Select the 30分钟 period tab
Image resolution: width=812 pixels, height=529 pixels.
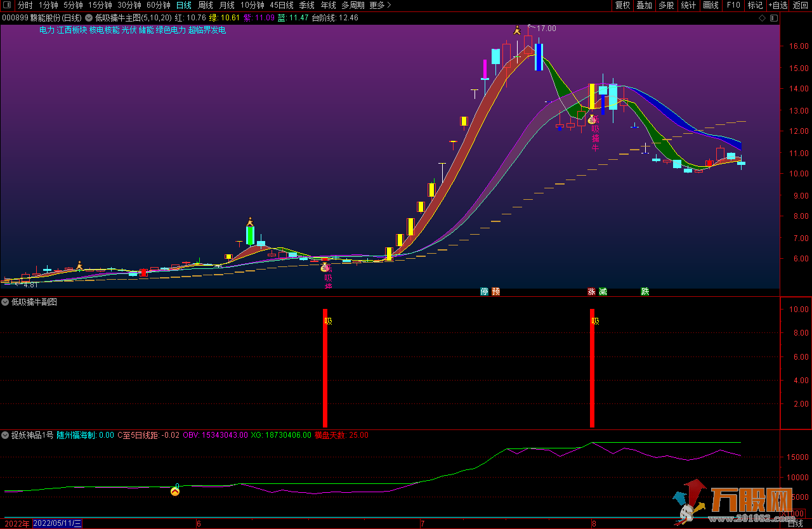[x=129, y=5]
